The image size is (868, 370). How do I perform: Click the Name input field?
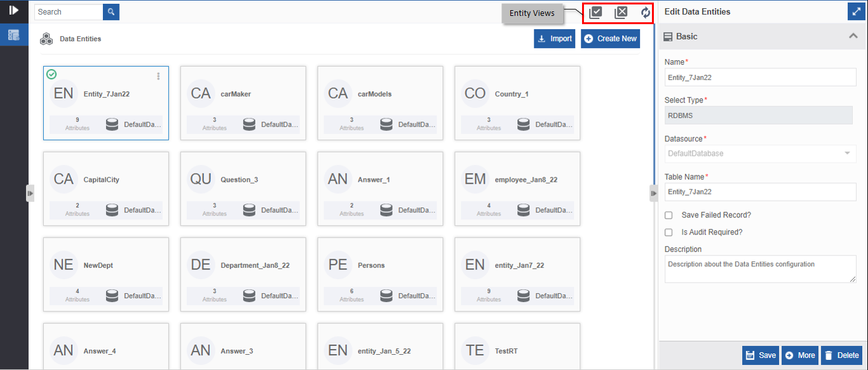(761, 77)
